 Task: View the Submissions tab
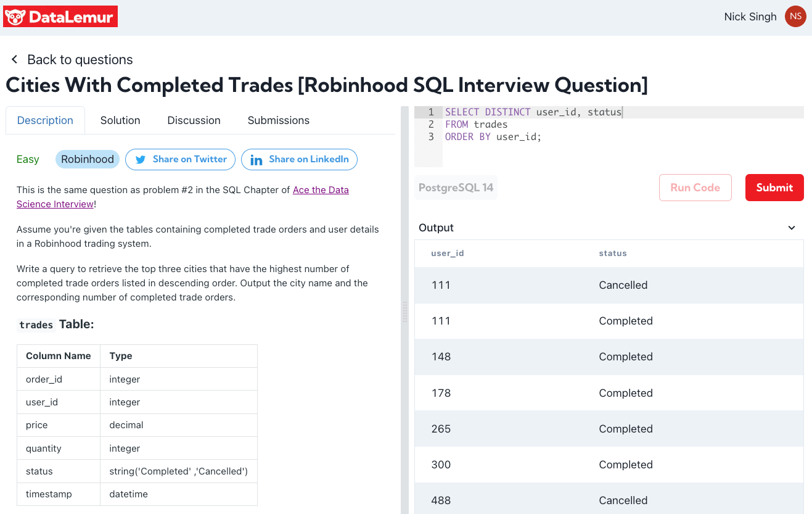pyautogui.click(x=279, y=120)
